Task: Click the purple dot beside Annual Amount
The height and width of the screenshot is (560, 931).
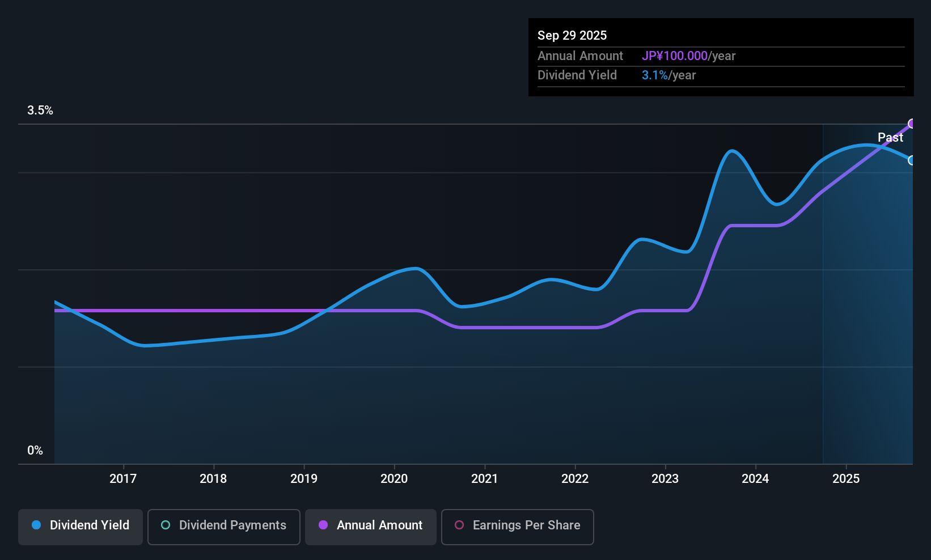Action: [323, 525]
